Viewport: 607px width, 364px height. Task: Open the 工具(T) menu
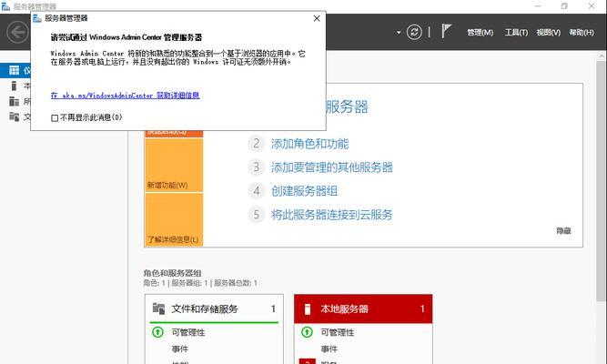pyautogui.click(x=516, y=33)
